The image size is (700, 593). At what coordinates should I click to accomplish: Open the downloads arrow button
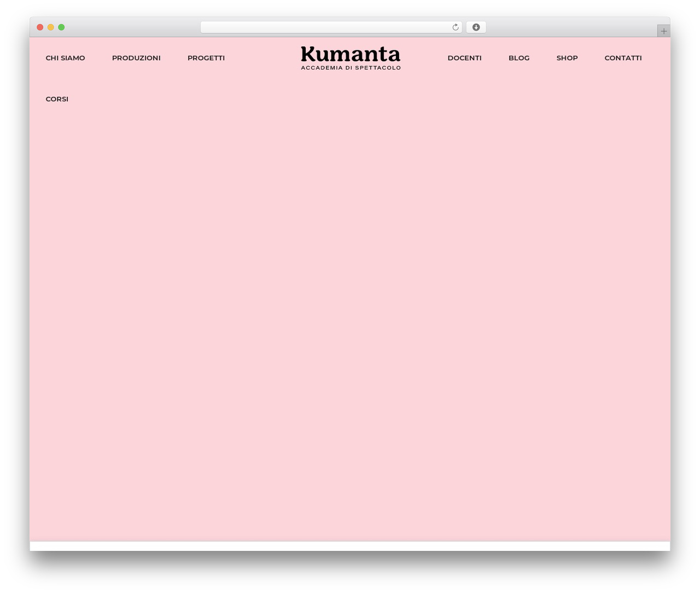476,27
